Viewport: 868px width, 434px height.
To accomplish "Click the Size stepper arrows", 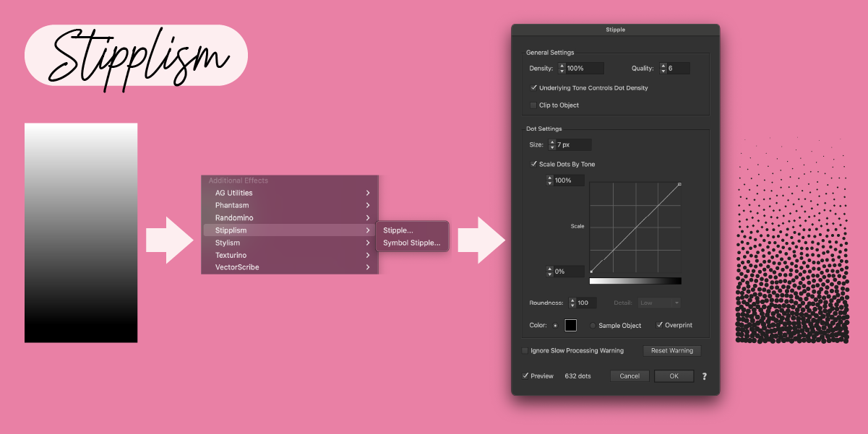I will click(x=552, y=144).
